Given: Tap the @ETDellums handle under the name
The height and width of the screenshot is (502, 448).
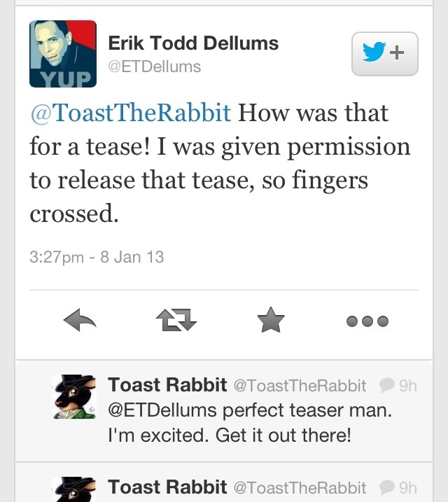Looking at the screenshot, I should coord(154,67).
